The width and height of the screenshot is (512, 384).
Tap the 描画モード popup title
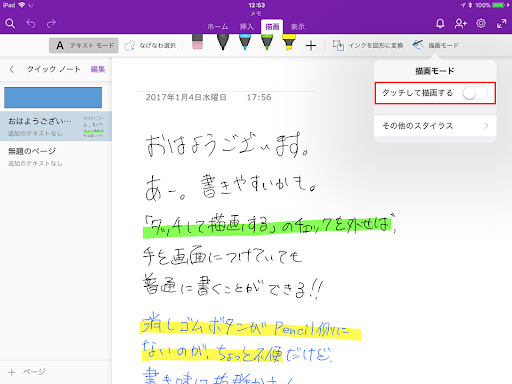tap(435, 71)
